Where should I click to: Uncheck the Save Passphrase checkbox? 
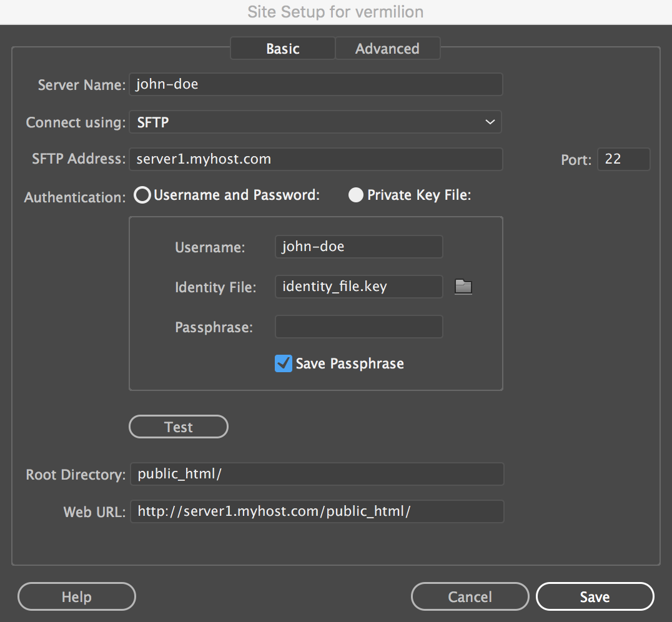[283, 363]
